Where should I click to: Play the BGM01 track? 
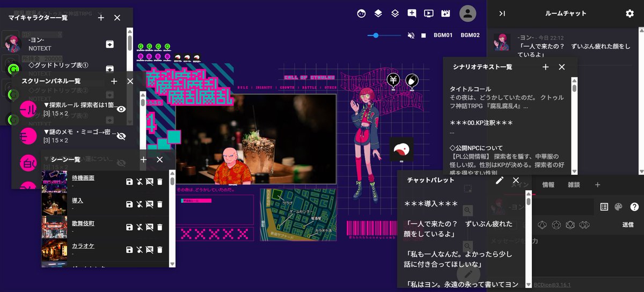443,35
